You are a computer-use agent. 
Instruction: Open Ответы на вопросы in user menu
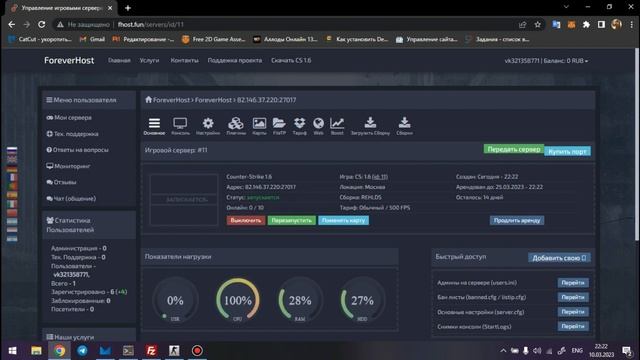pyautogui.click(x=78, y=150)
